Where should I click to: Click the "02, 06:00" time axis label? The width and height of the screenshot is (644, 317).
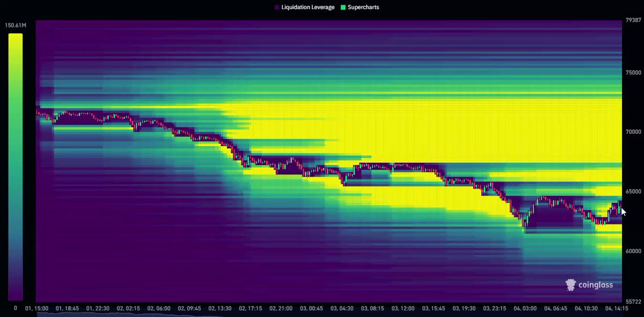pyautogui.click(x=159, y=309)
